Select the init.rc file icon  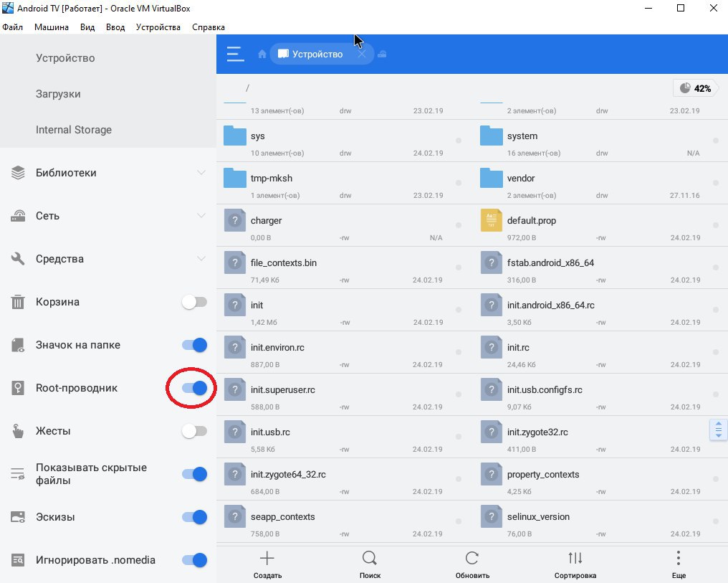[x=492, y=347]
